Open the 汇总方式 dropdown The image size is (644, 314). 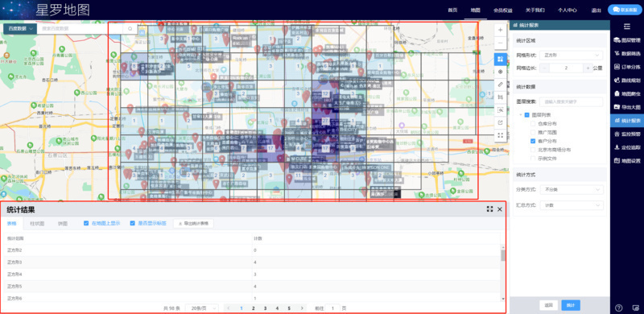[572, 205]
